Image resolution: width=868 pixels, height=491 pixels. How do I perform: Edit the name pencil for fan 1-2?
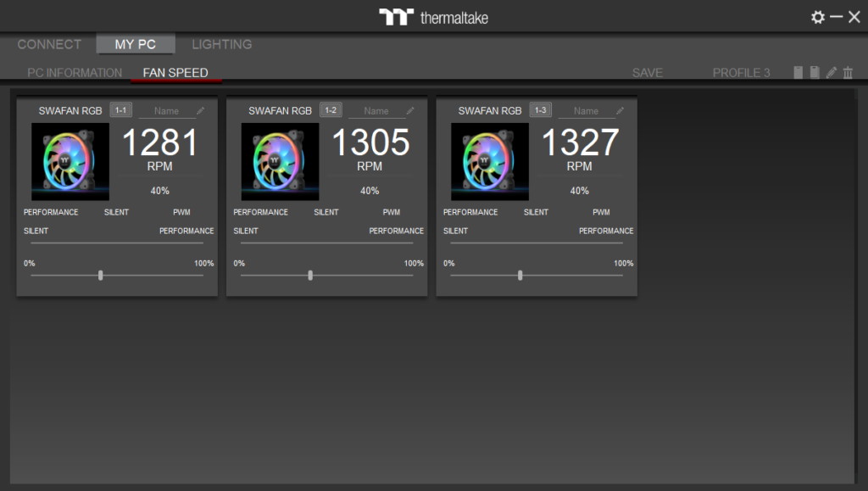[x=410, y=111]
